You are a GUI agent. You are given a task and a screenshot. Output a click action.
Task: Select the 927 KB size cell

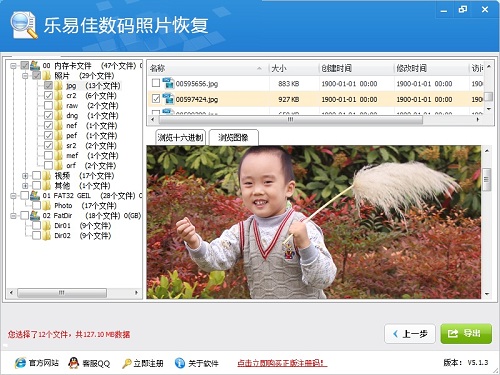(289, 99)
